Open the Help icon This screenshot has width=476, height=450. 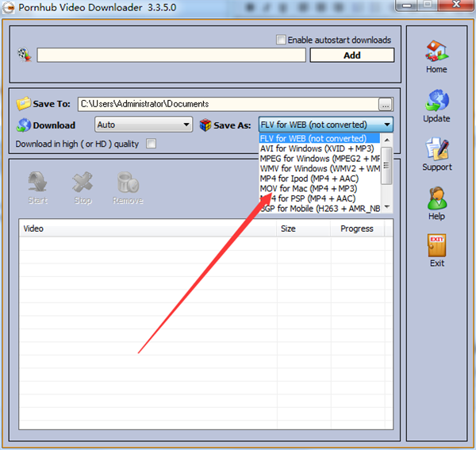click(437, 198)
